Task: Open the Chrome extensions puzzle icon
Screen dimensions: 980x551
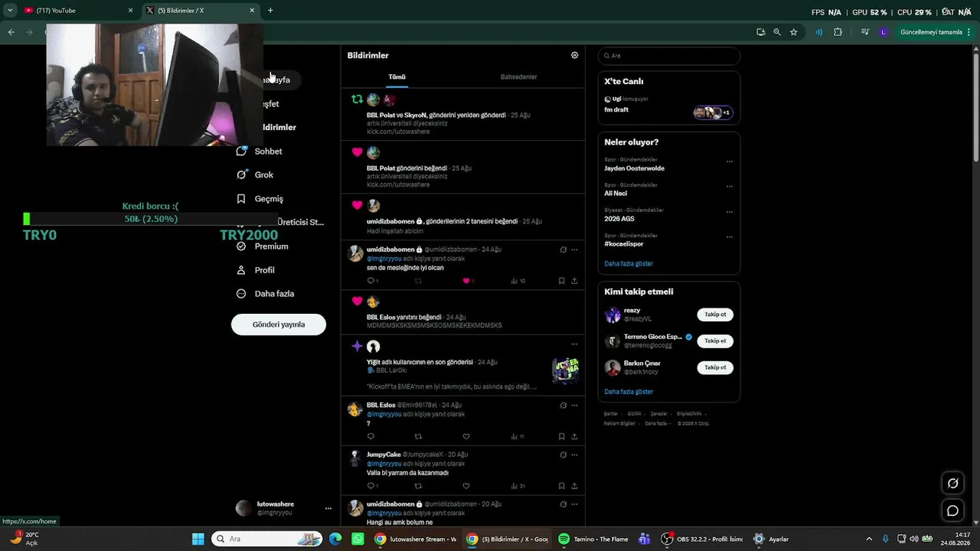Action: tap(838, 32)
